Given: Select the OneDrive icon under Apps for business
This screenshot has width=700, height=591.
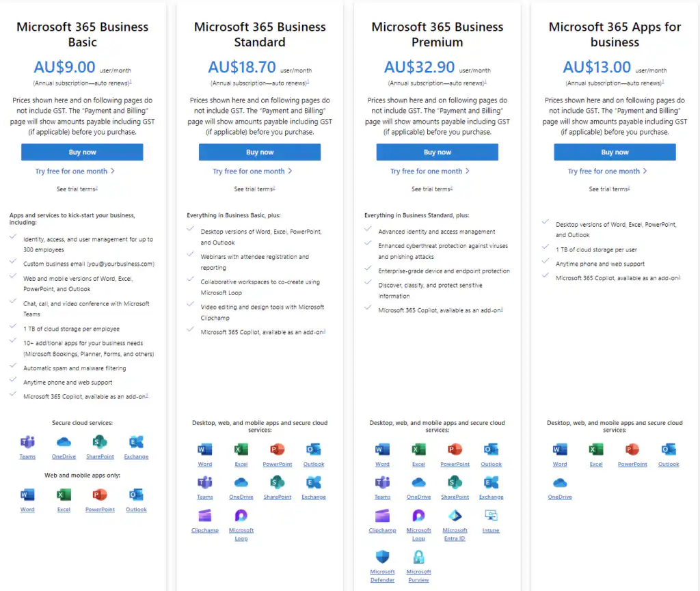Looking at the screenshot, I should 559,486.
